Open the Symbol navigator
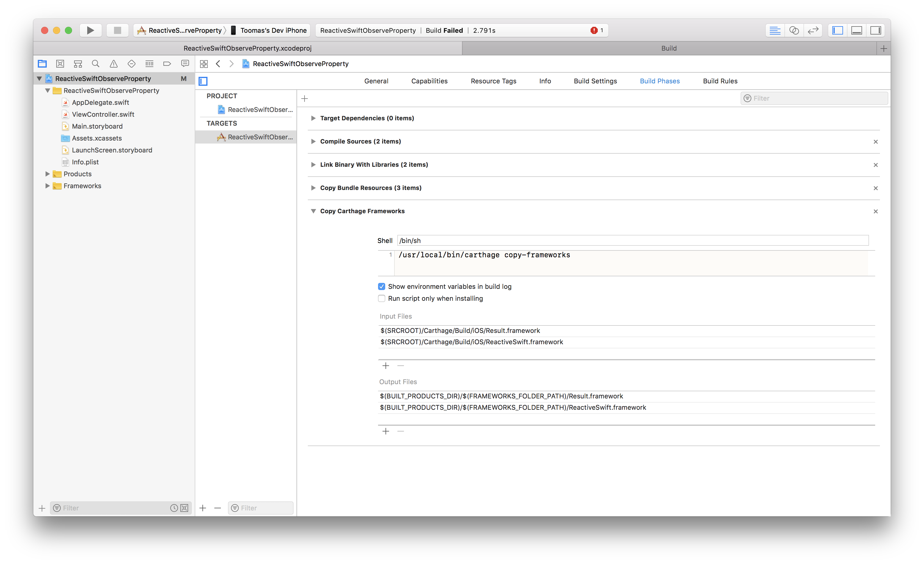This screenshot has height=564, width=924. pyautogui.click(x=78, y=63)
